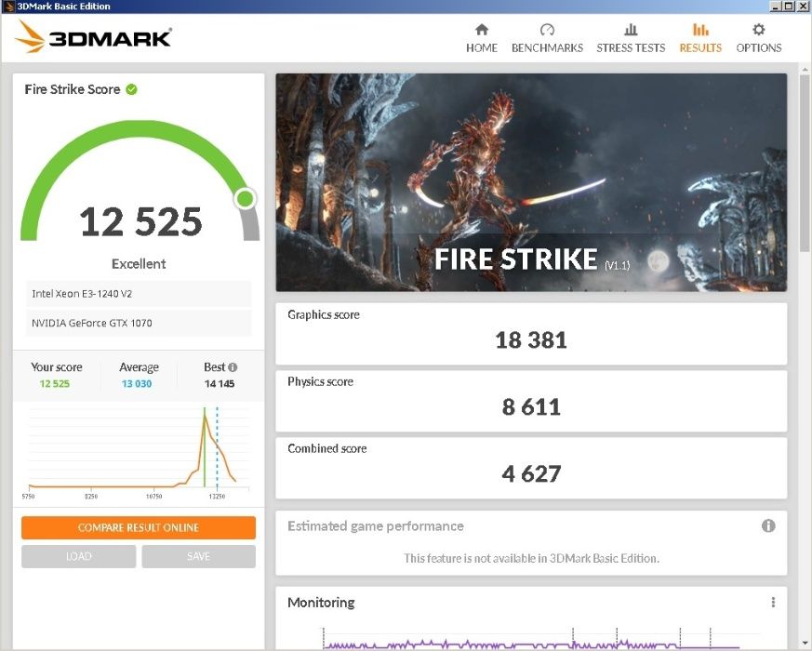Click main score 12 525

[x=140, y=221]
